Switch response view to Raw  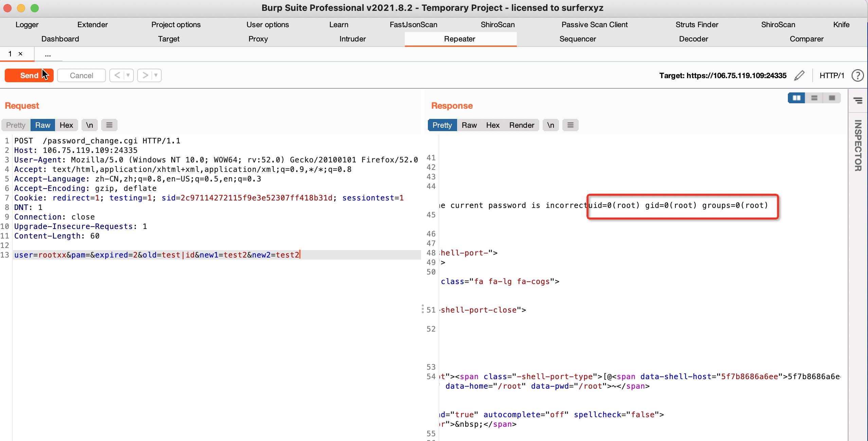tap(469, 125)
